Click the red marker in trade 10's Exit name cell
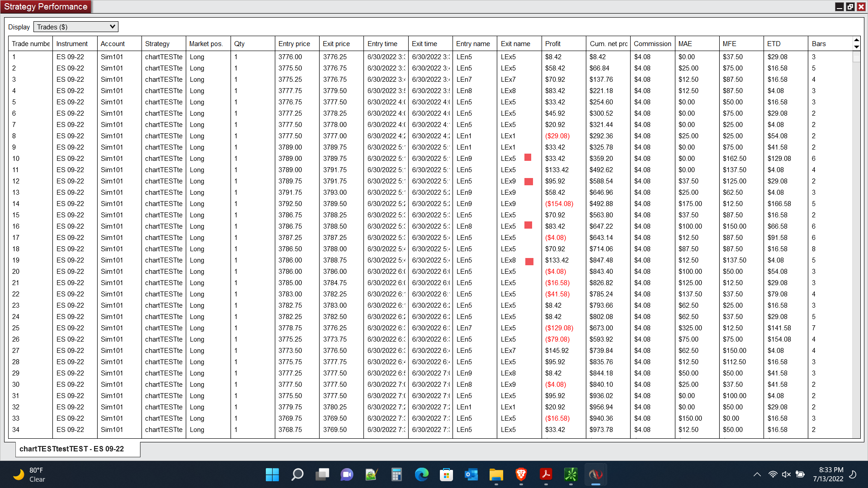Image resolution: width=868 pixels, height=488 pixels. 528,158
